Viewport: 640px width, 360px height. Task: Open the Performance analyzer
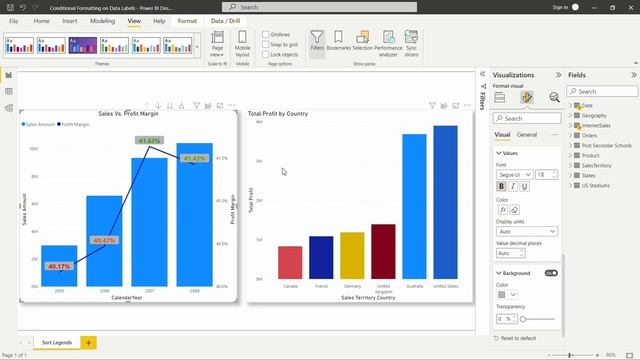tap(388, 44)
